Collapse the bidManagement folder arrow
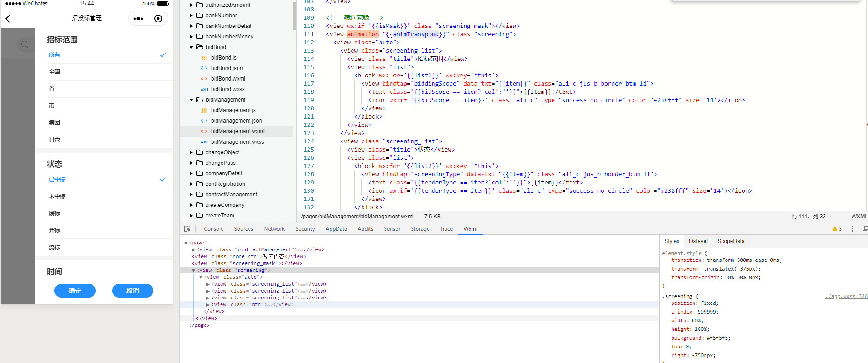 pyautogui.click(x=191, y=100)
